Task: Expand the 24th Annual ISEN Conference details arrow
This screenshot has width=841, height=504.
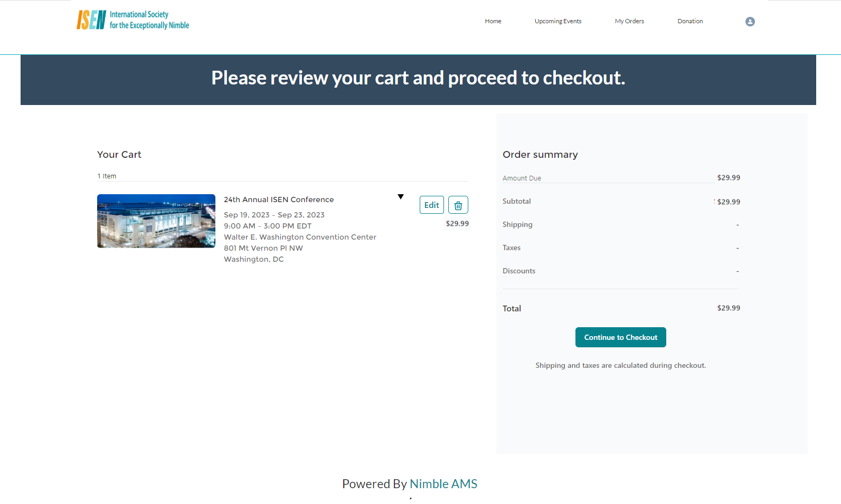Action: [x=401, y=197]
